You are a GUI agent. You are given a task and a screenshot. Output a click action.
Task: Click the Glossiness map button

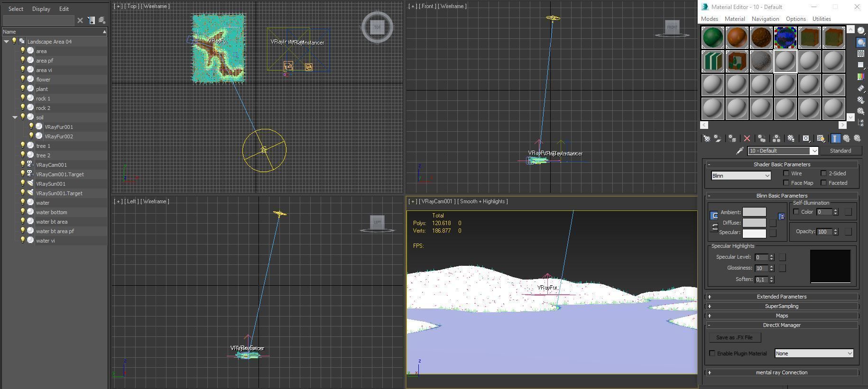pyautogui.click(x=782, y=268)
